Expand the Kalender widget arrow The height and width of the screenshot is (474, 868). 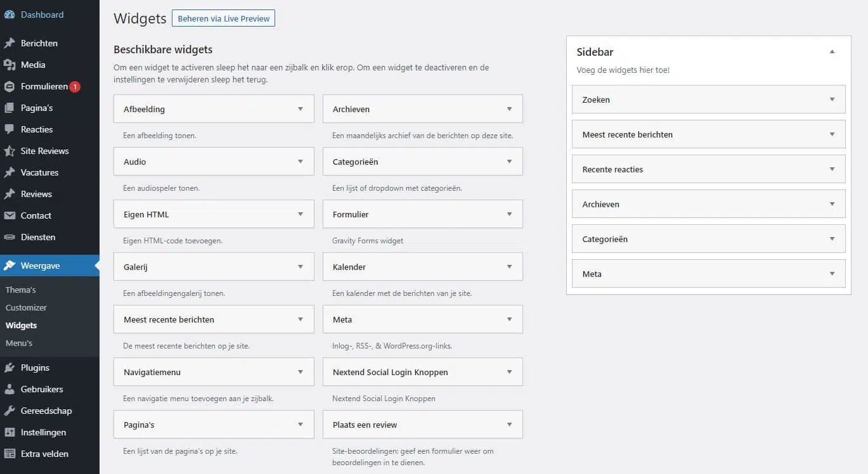coord(509,267)
